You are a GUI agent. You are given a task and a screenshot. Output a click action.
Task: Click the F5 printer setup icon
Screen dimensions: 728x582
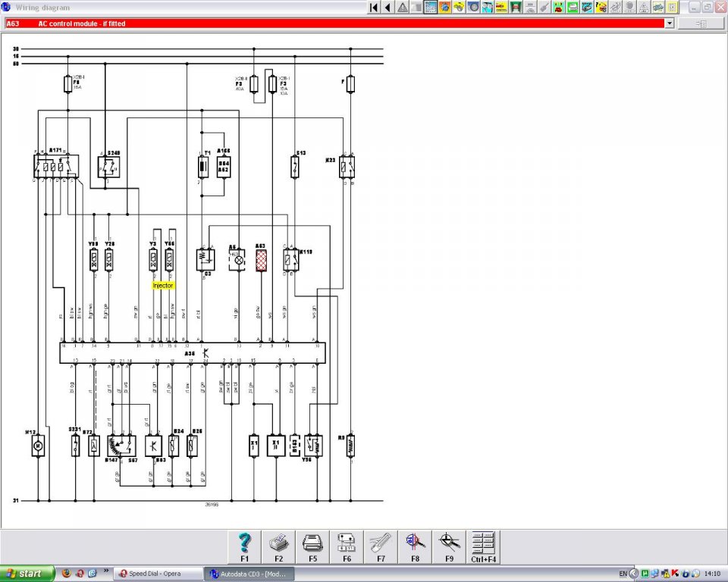(x=312, y=546)
